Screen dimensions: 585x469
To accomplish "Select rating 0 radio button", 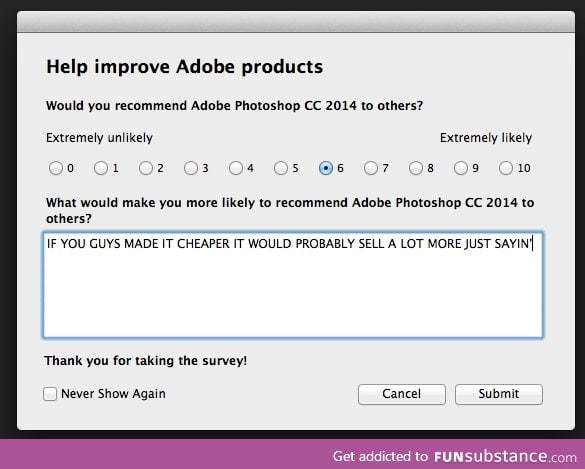I will coord(56,168).
